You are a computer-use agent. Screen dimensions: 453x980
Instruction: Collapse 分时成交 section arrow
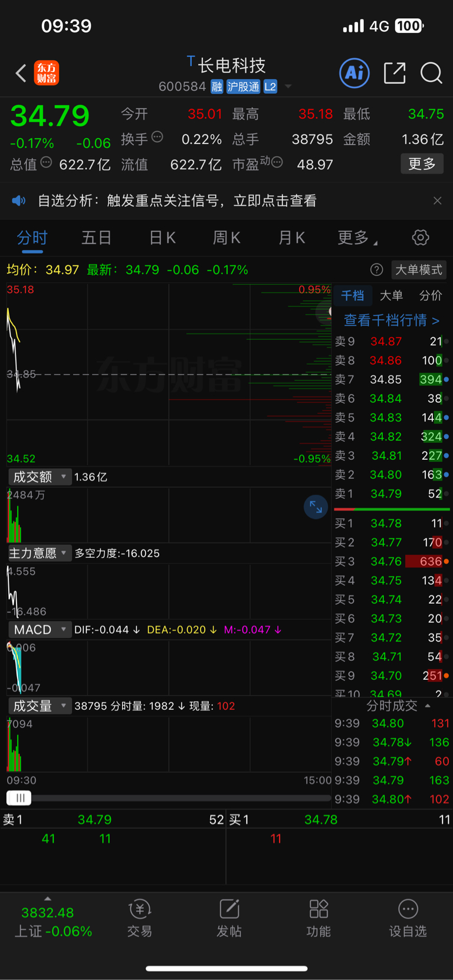click(428, 706)
